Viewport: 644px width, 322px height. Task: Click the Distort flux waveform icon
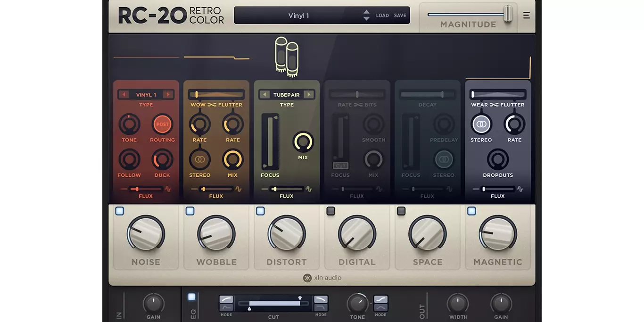[309, 189]
